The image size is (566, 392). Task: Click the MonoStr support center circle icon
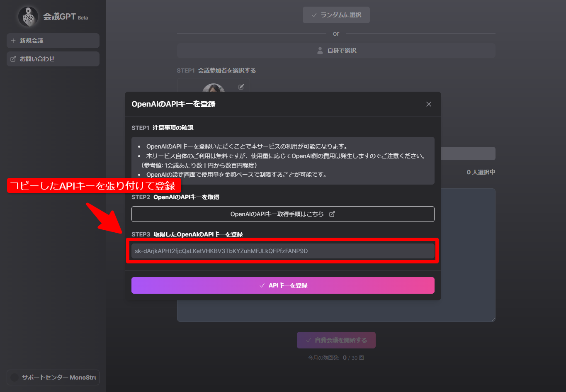point(14,377)
